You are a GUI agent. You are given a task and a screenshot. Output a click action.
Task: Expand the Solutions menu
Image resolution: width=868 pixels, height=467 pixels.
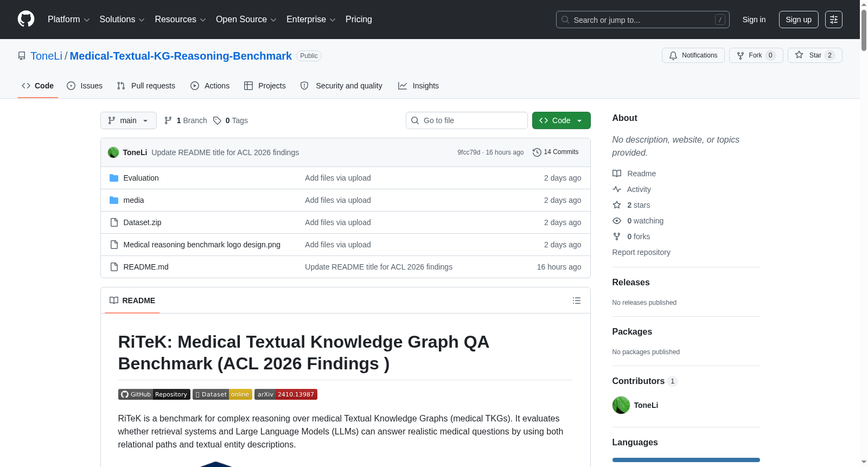tap(122, 20)
